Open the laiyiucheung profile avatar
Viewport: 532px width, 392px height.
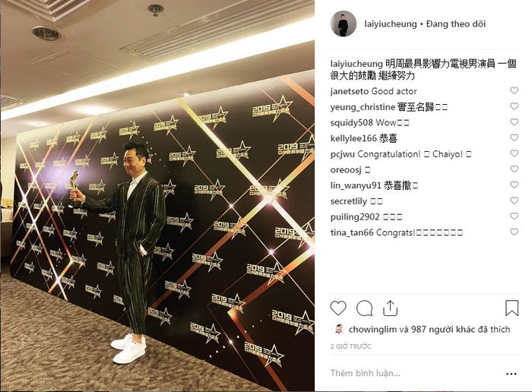(x=344, y=24)
